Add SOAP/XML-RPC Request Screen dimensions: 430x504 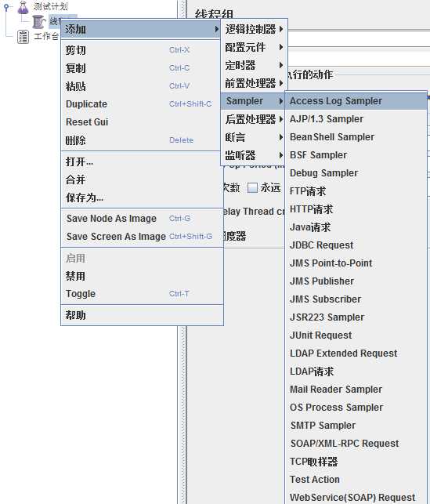click(x=356, y=443)
